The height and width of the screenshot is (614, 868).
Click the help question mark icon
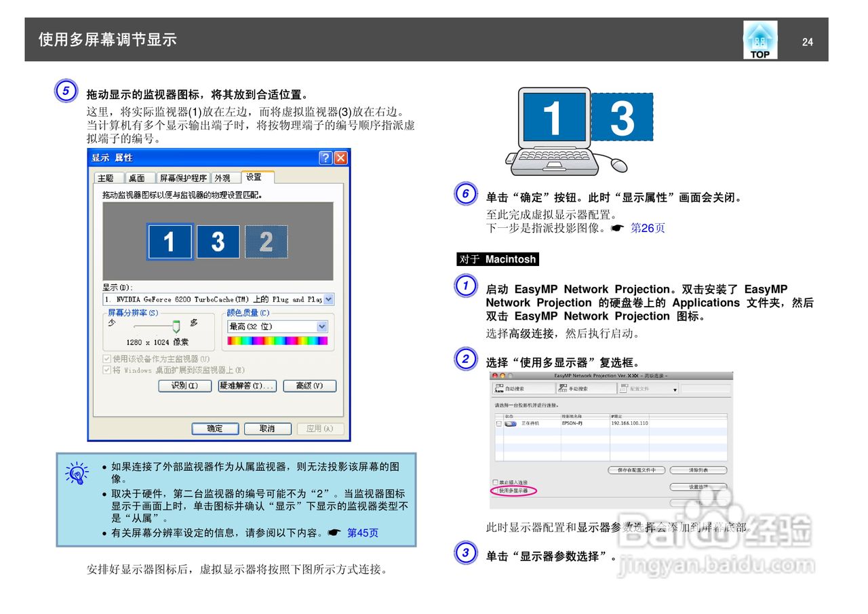(x=326, y=158)
